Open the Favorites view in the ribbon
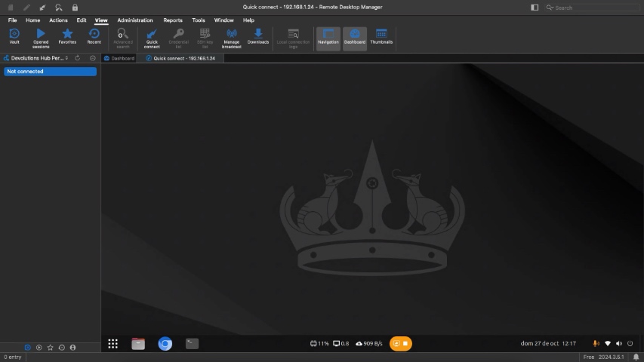This screenshot has width=644, height=362. point(67,36)
